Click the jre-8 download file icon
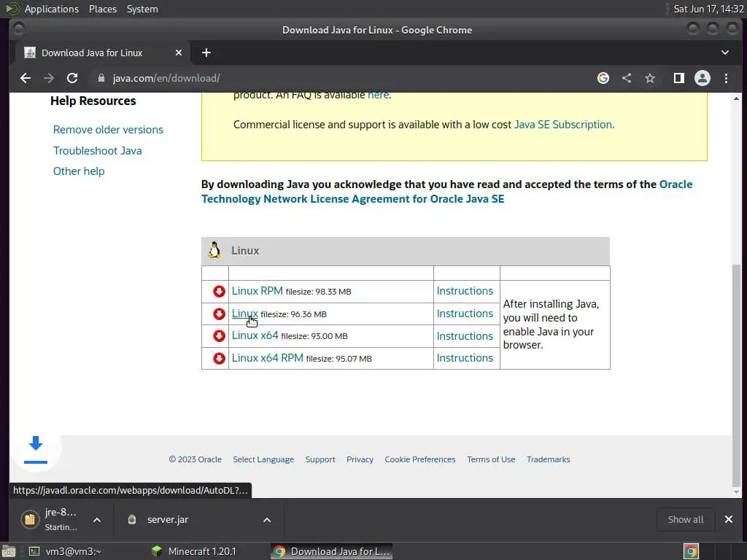Image resolution: width=747 pixels, height=560 pixels. [x=29, y=519]
